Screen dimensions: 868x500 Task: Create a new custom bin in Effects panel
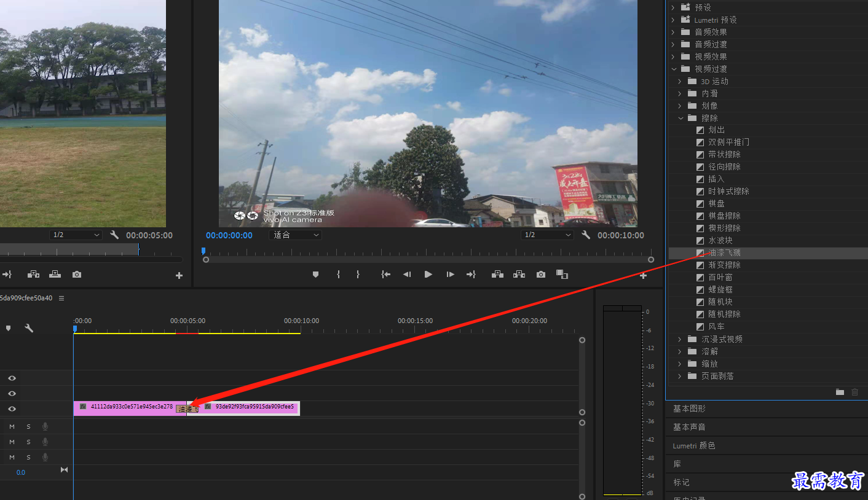pyautogui.click(x=840, y=392)
